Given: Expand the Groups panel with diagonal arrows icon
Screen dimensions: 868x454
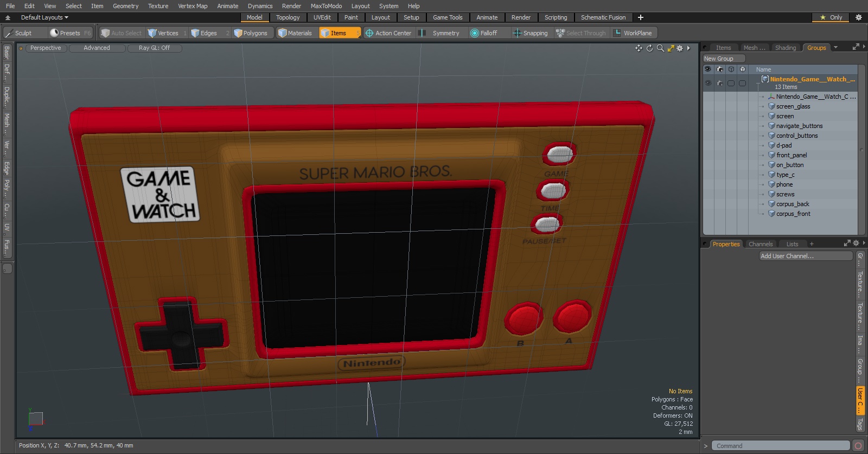Looking at the screenshot, I should 856,47.
